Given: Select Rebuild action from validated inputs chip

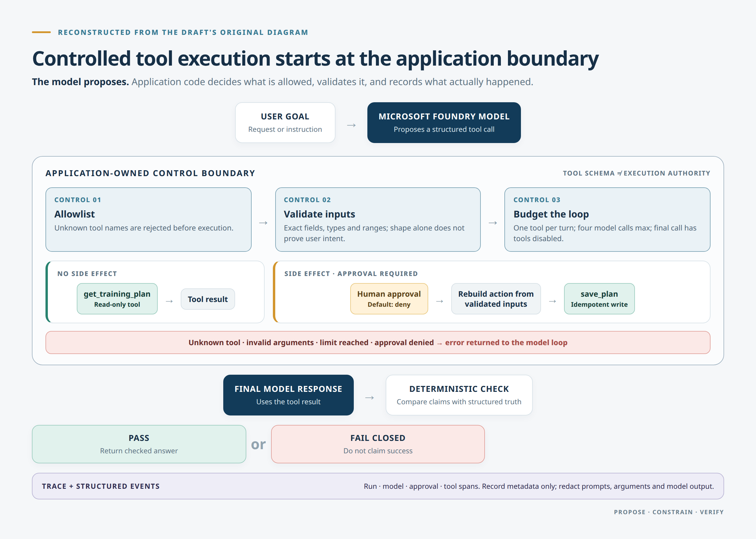Looking at the screenshot, I should pyautogui.click(x=496, y=299).
